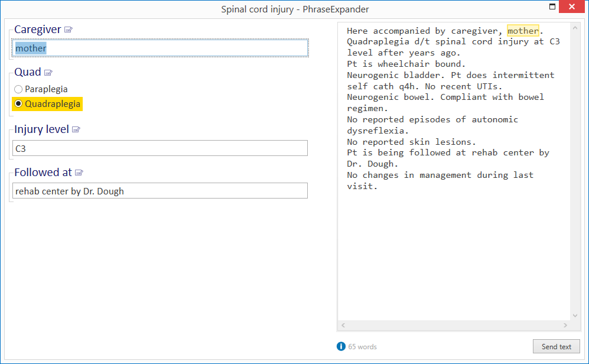Image resolution: width=589 pixels, height=364 pixels.
Task: Click edit icon next to Caregiver label
Action: point(69,30)
